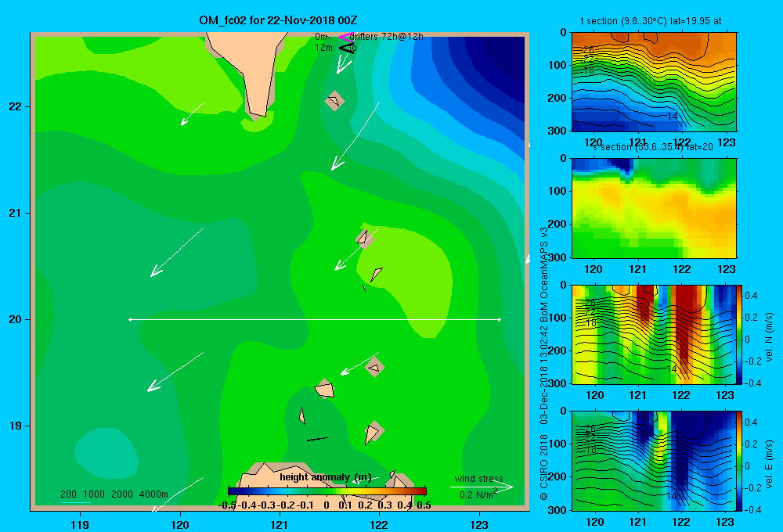The width and height of the screenshot is (783, 532).
Task: Click the -0.5 tick on the height anomaly bar
Action: tap(227, 505)
